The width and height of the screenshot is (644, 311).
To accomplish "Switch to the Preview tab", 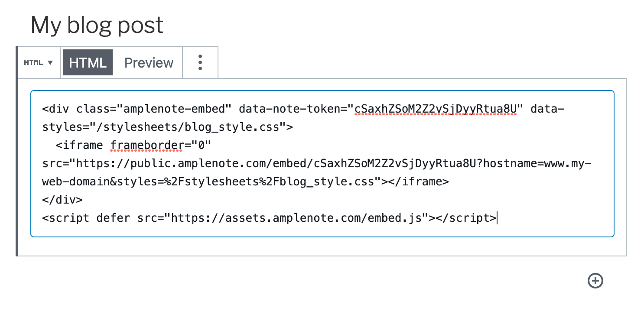I will coord(149,62).
